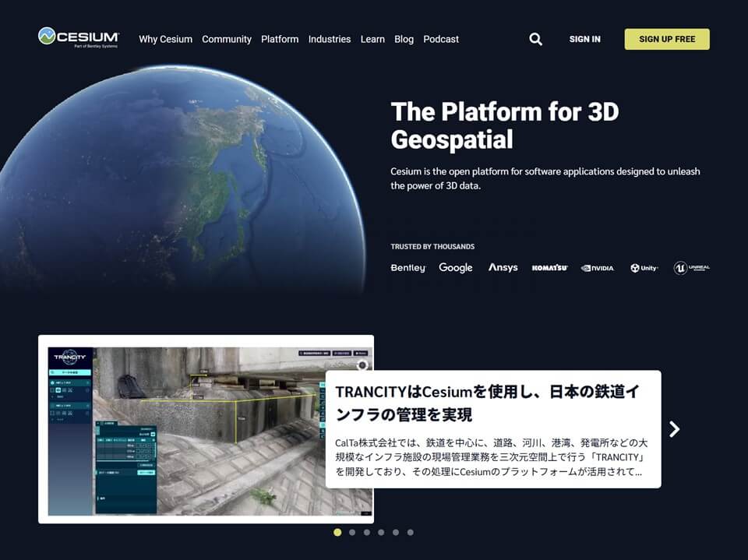Click the NVIDIA partner logo
This screenshot has width=748, height=560.
(x=598, y=268)
